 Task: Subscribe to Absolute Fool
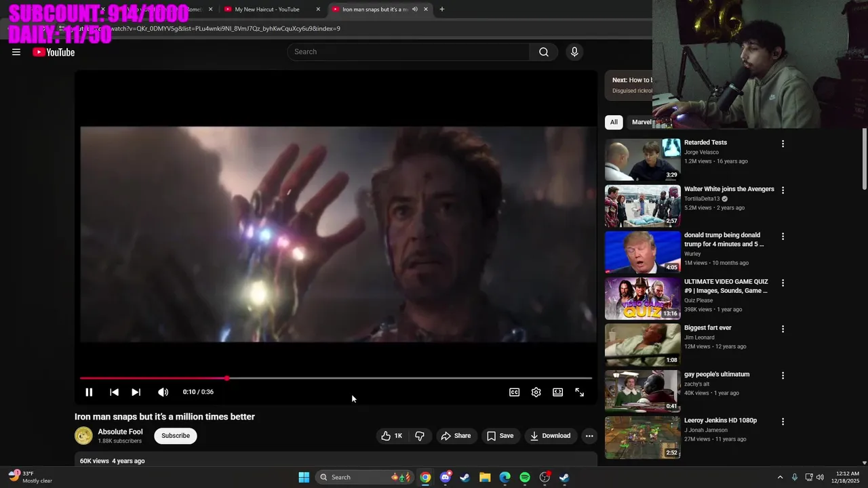pos(176,436)
